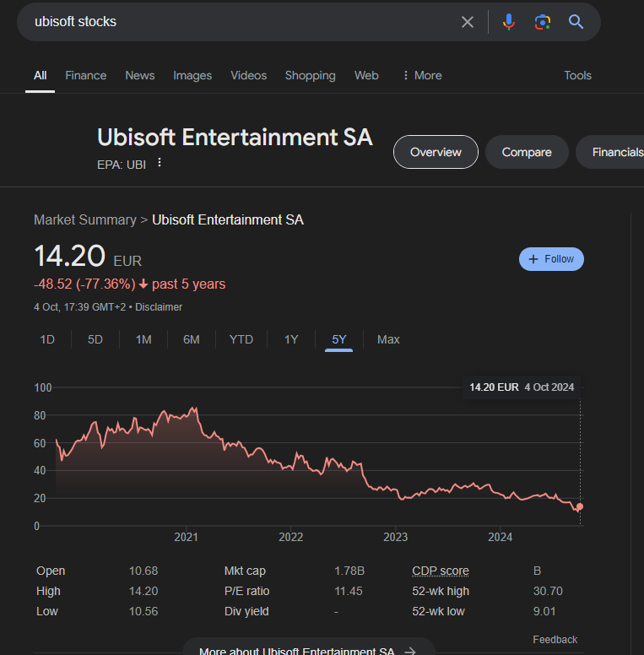Select the Overview chip

[x=436, y=152]
